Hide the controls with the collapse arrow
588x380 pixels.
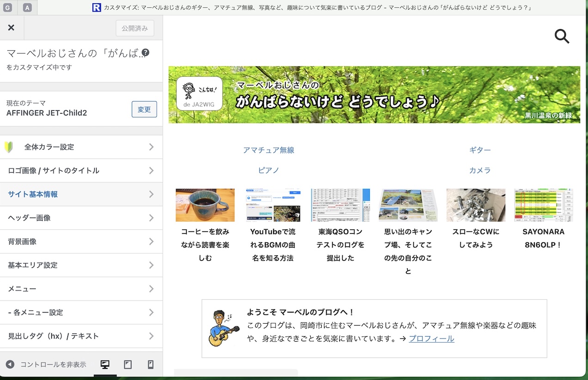pyautogui.click(x=10, y=365)
